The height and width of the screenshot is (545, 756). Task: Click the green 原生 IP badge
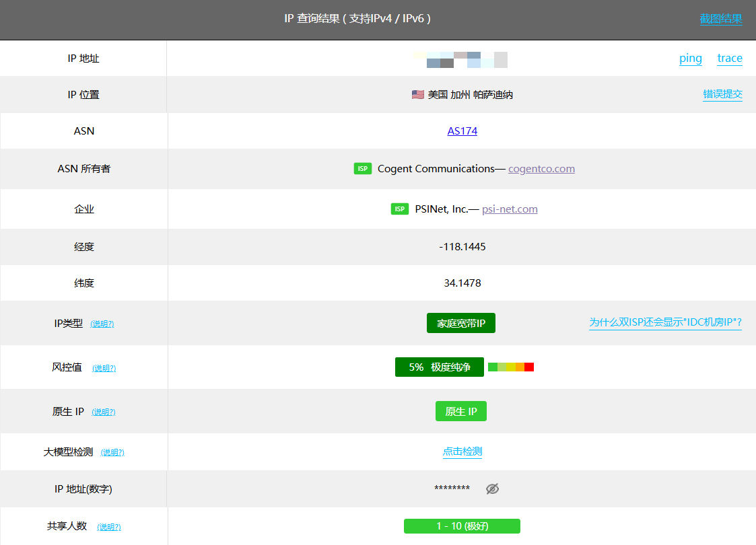point(460,412)
